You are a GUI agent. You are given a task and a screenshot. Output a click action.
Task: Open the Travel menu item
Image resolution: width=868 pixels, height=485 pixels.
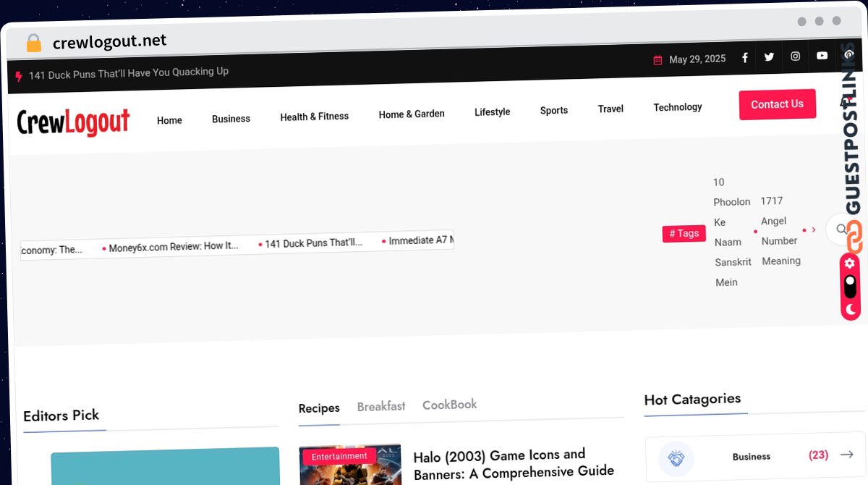click(x=610, y=109)
